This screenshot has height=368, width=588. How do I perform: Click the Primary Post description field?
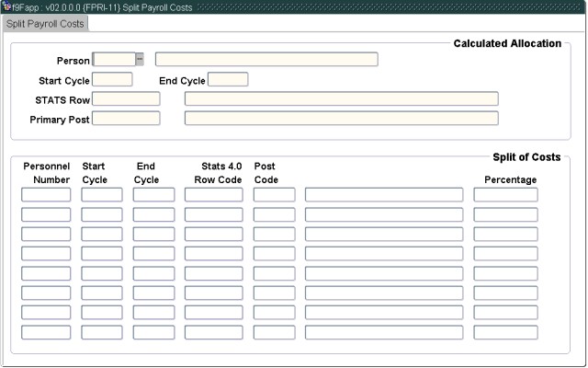[341, 119]
